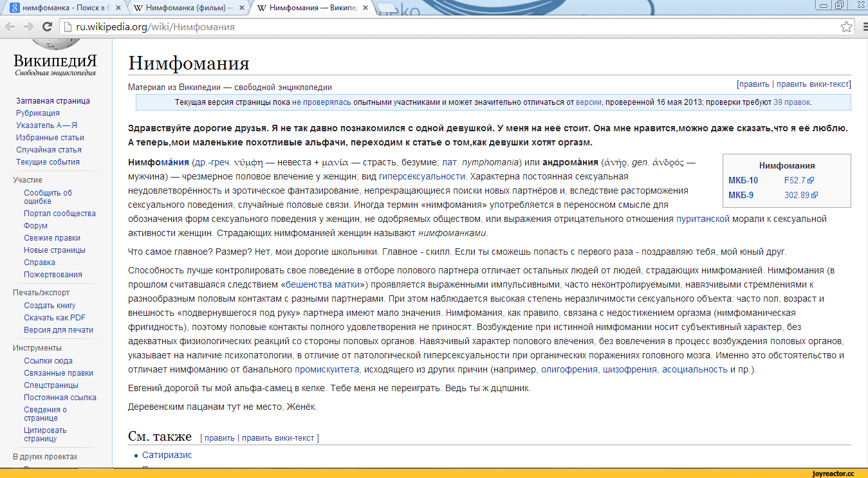Open Портал сообщества link
The image size is (868, 478).
coord(60,214)
